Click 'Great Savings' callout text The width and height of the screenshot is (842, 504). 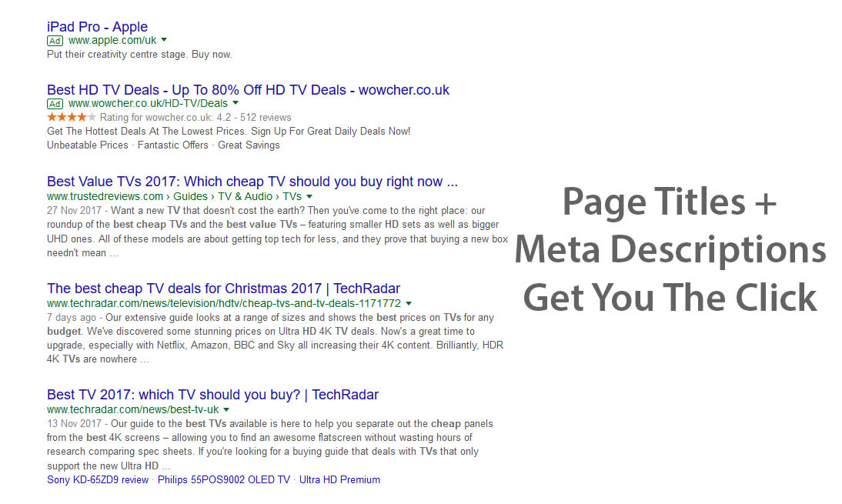pyautogui.click(x=249, y=145)
